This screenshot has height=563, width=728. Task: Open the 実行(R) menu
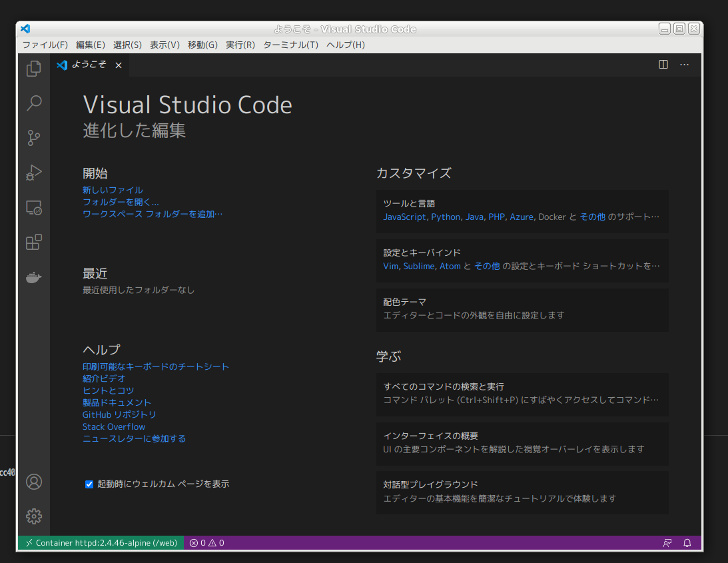240,45
